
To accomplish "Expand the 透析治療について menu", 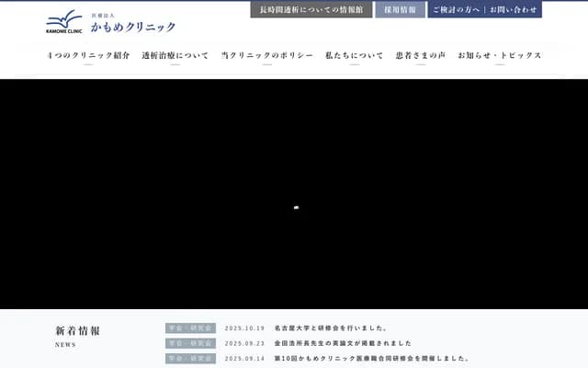I will click(175, 56).
